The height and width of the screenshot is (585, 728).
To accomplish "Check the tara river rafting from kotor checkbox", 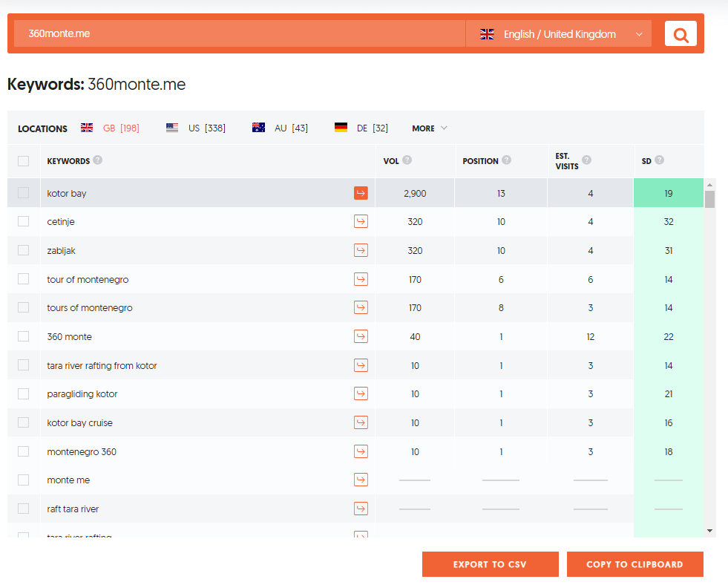I will click(x=23, y=365).
